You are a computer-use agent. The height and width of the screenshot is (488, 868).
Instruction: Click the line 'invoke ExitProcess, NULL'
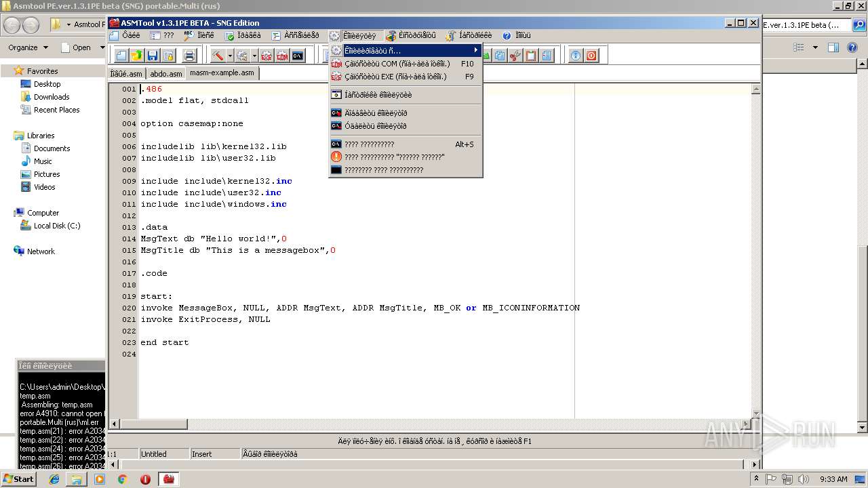click(x=205, y=319)
